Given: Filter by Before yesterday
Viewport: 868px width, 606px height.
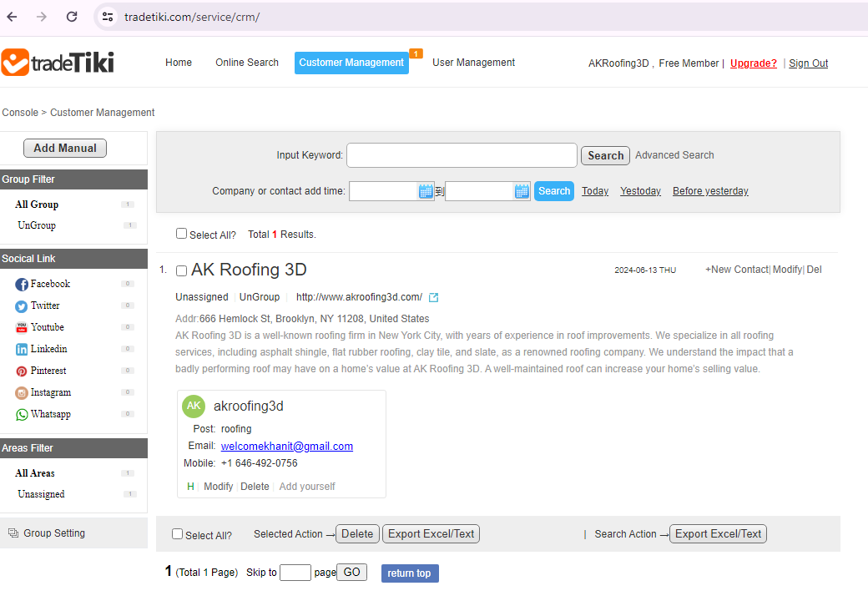Looking at the screenshot, I should [x=710, y=191].
